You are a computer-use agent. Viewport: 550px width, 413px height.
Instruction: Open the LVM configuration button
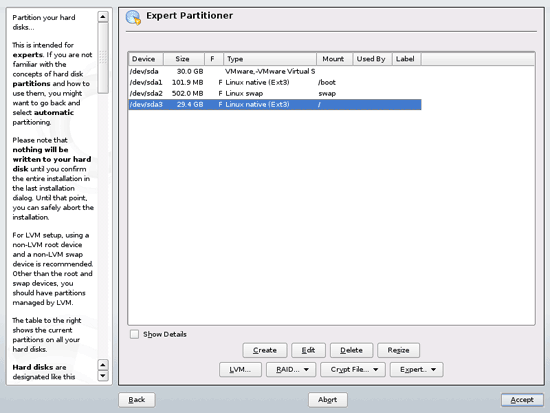[240, 369]
